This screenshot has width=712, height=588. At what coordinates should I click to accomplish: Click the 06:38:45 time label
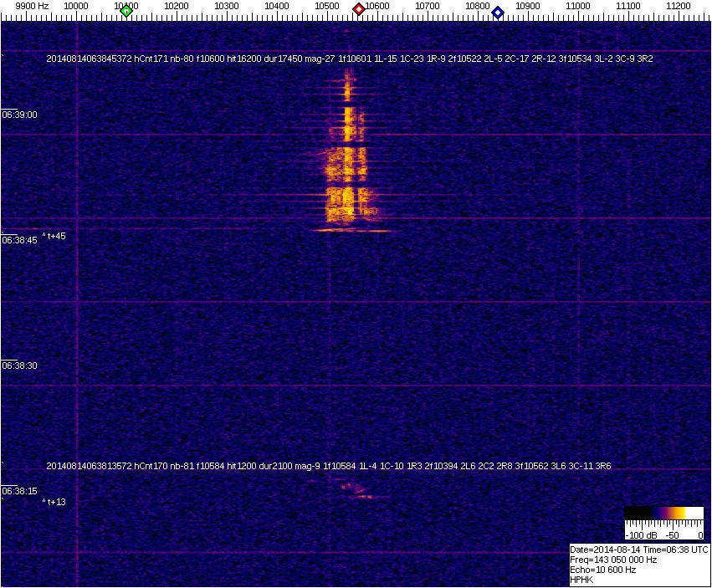19,240
